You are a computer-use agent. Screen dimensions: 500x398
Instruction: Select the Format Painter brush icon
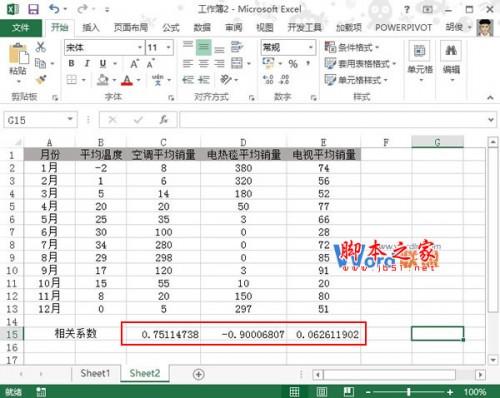pos(40,79)
